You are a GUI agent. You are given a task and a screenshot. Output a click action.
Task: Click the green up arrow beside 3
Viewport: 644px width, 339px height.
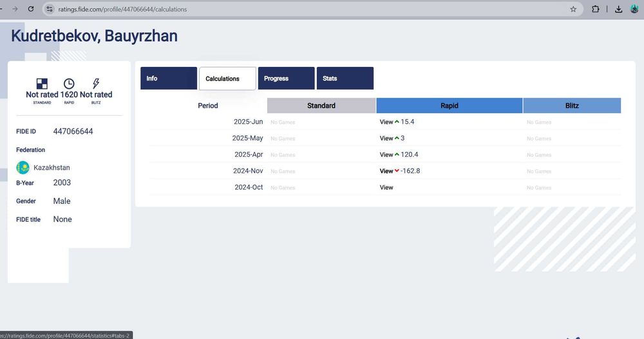pos(397,138)
